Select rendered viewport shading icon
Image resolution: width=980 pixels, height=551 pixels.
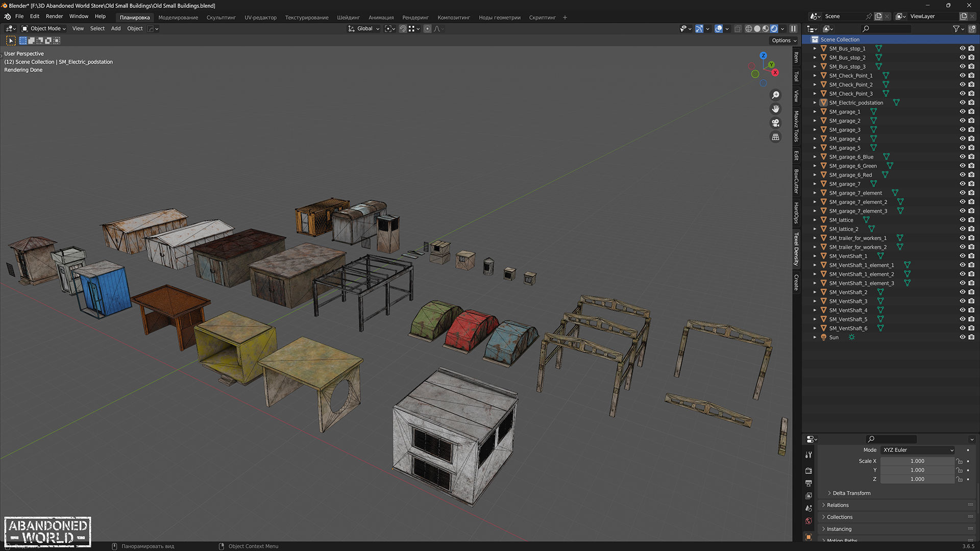pos(774,29)
